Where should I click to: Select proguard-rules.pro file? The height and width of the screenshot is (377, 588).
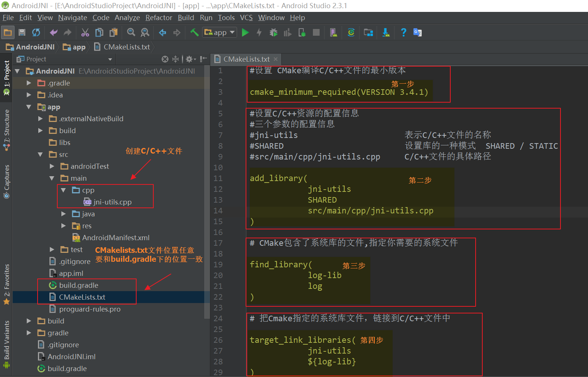[x=85, y=309]
